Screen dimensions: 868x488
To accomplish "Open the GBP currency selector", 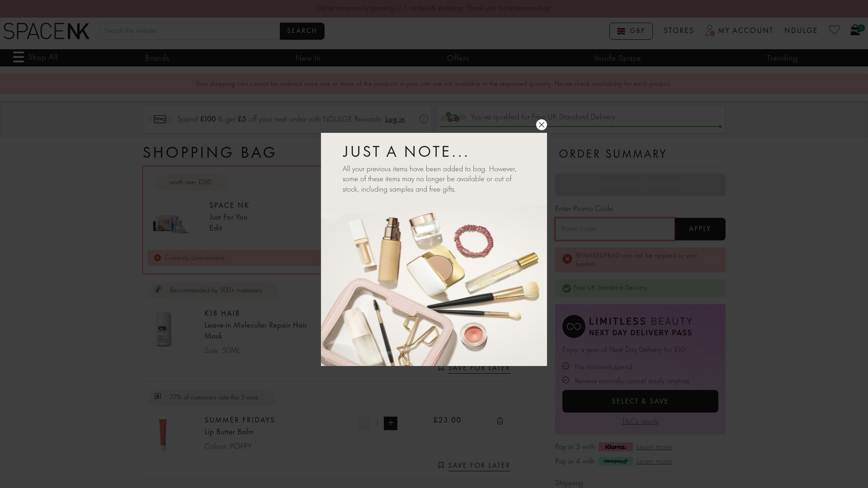I will tap(631, 31).
